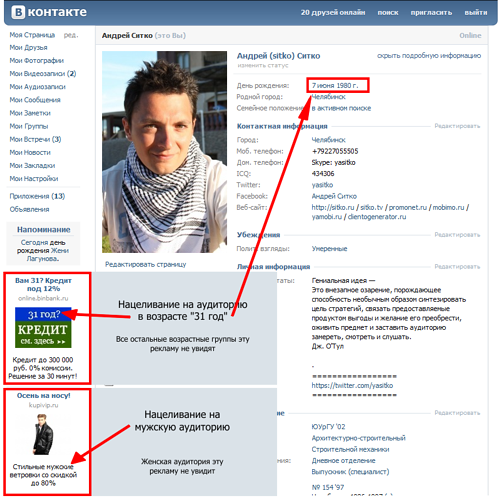The image size is (500, 500).
Task: Click изменить статус under name
Action: tap(263, 65)
